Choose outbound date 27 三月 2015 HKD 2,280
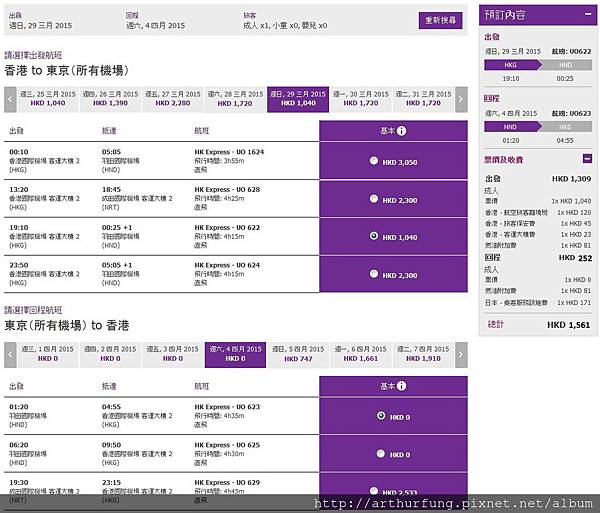 coord(173,99)
